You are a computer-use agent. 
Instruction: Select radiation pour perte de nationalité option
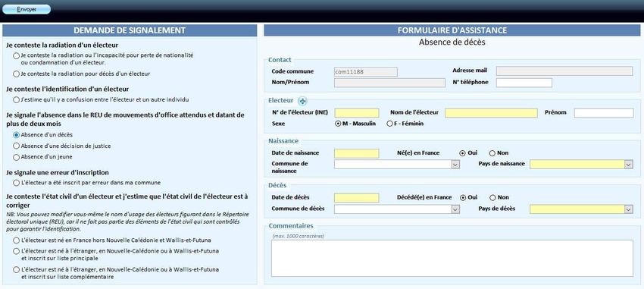16,55
